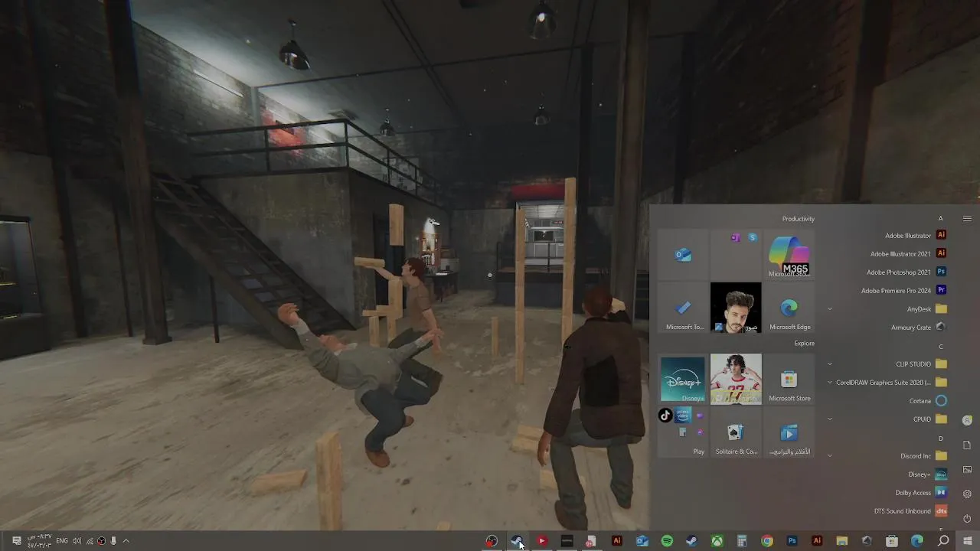
Task: Open the small Skype tile
Action: coord(753,238)
